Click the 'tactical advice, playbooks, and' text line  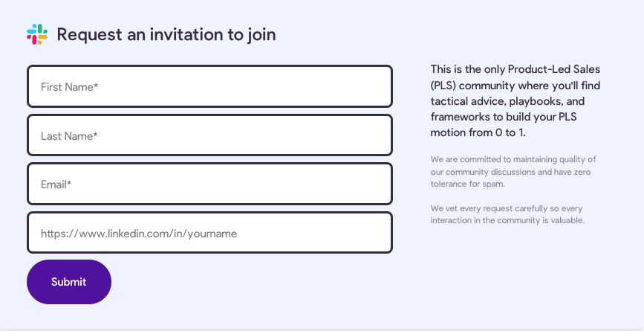507,100
